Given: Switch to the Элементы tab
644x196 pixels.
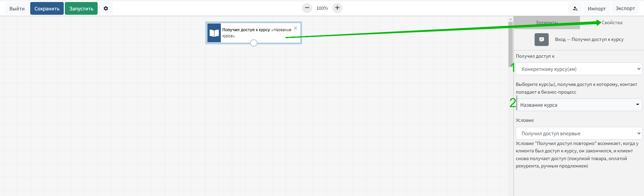Looking at the screenshot, I should point(546,22).
